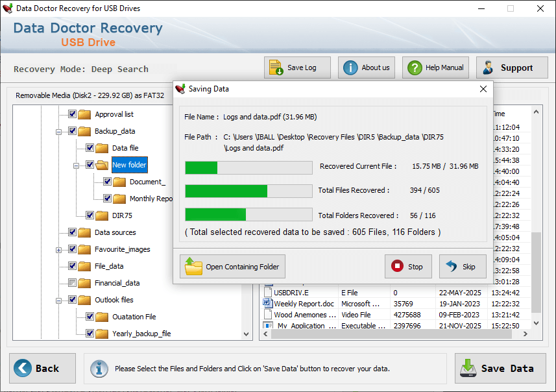Viewport: 556px width, 392px height.
Task: Toggle the Data sources checkbox
Action: pos(72,232)
